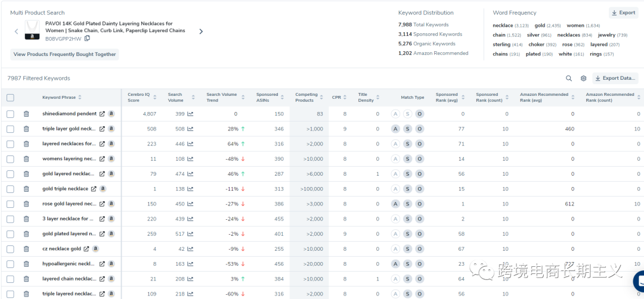Click the Keyword Phrase column header
The image size is (644, 299).
59,98
